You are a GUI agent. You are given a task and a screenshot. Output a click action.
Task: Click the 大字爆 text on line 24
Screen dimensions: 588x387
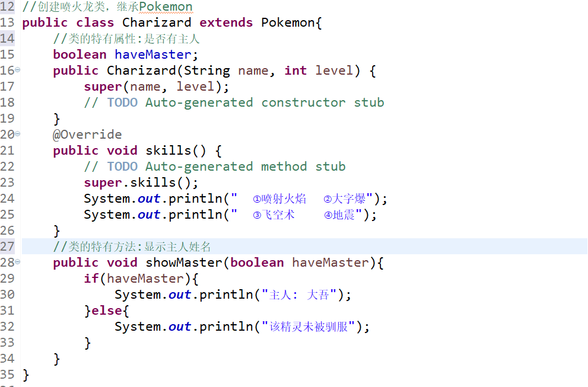tap(349, 199)
